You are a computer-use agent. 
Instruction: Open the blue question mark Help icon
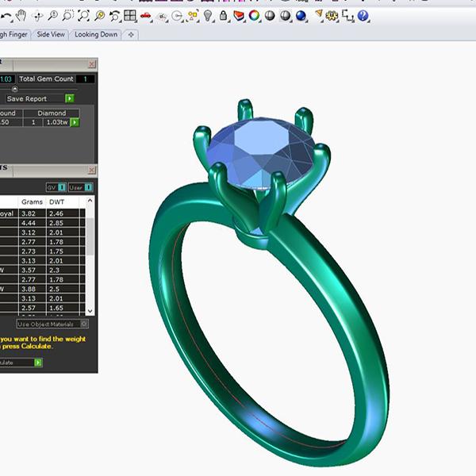coord(363,16)
